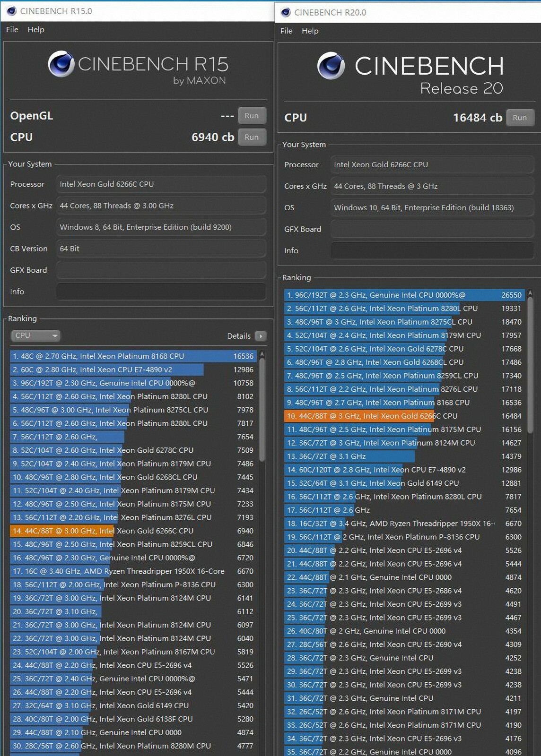541x756 pixels.
Task: Click Cinebench R15 title bar app icon
Action: [11, 11]
